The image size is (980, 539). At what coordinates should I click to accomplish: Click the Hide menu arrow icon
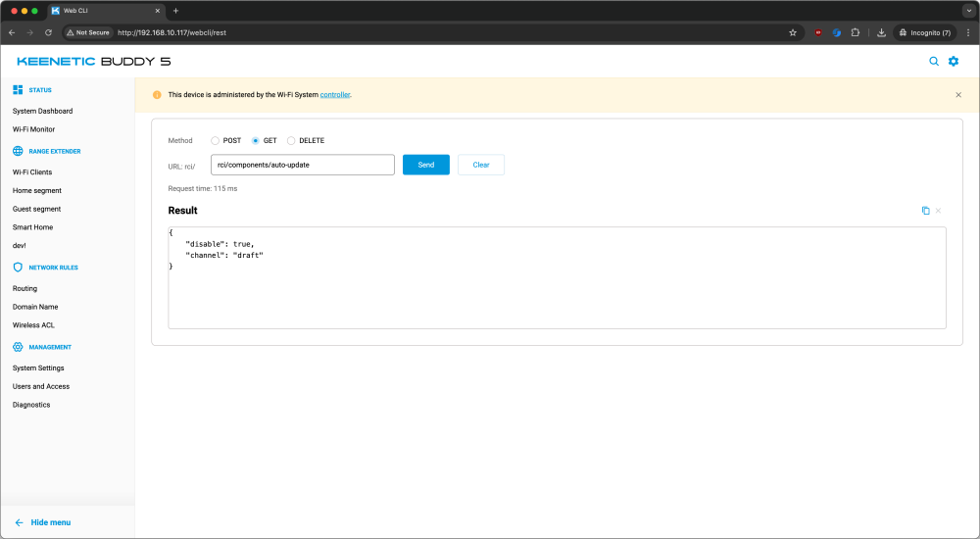click(x=19, y=522)
